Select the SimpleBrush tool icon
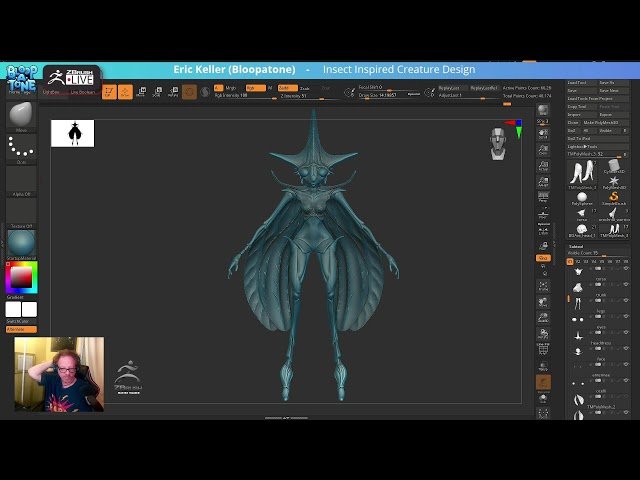 point(613,197)
